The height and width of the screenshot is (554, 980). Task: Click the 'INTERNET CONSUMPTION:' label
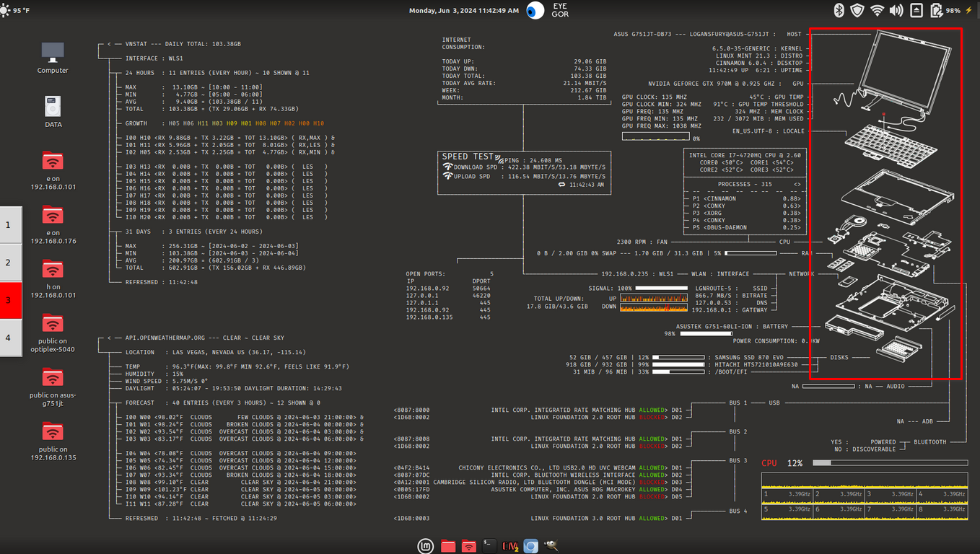click(x=463, y=43)
